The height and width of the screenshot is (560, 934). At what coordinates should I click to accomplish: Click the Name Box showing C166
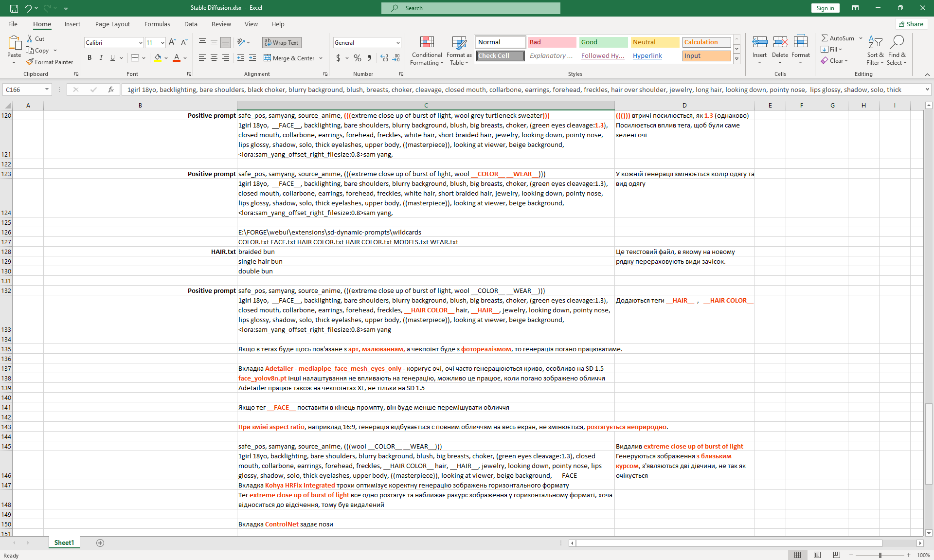point(23,90)
